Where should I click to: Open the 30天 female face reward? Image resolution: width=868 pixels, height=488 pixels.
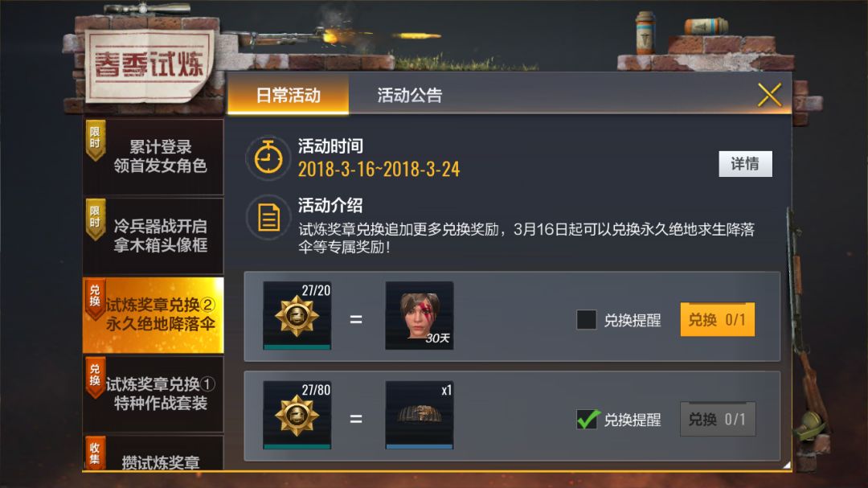coord(419,316)
